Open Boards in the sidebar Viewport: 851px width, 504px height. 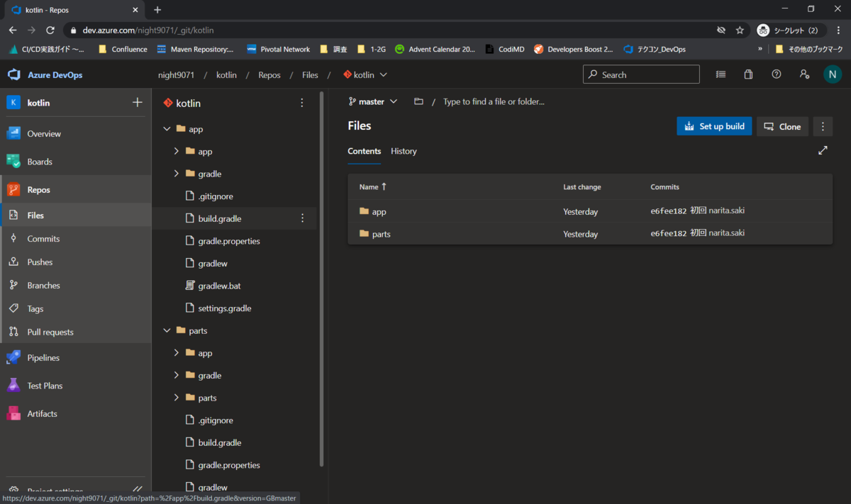[40, 162]
